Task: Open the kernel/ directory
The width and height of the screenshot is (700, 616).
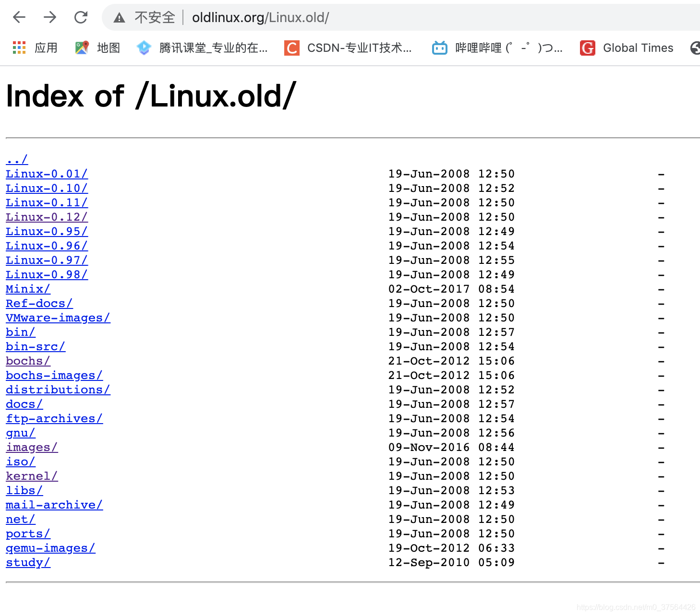Action: click(31, 476)
